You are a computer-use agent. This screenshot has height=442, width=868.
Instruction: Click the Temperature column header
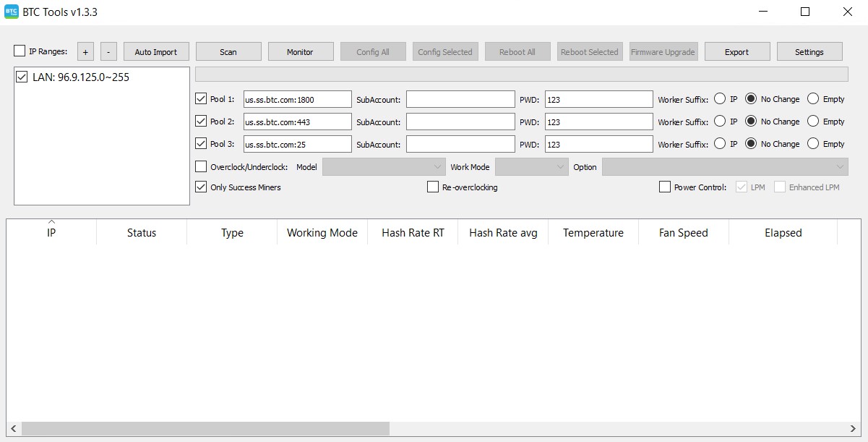pos(593,233)
